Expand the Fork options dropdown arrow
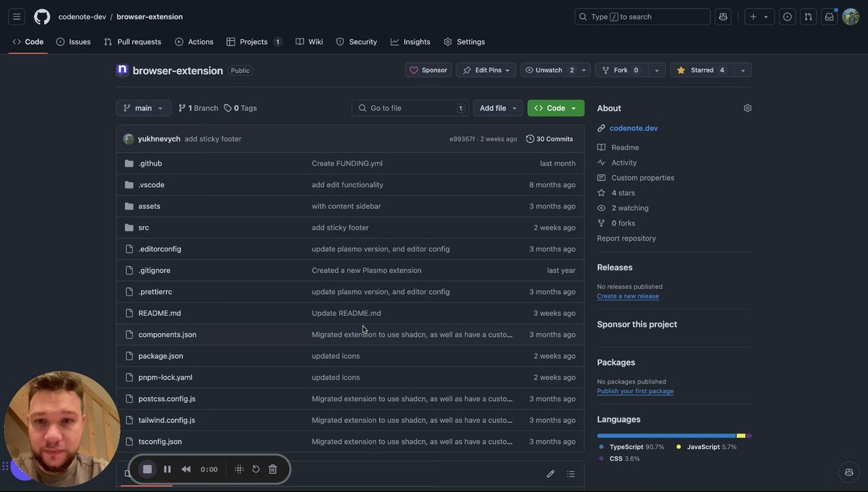Screen dimensions: 868x492 656,70
